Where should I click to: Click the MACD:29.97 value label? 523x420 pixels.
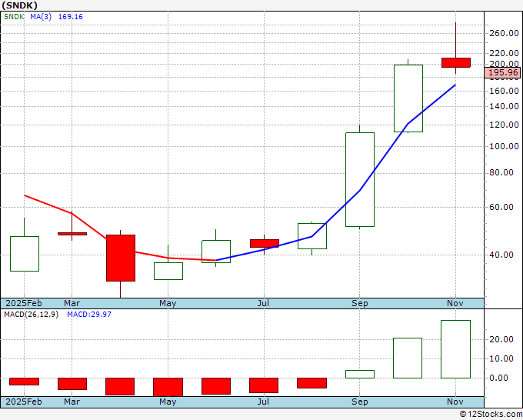click(x=89, y=315)
